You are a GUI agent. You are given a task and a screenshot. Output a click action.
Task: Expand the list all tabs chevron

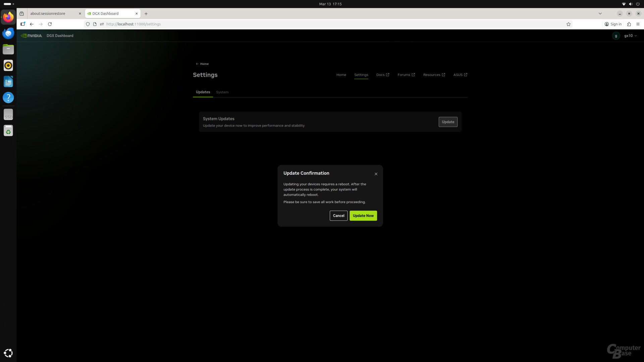pos(600,14)
